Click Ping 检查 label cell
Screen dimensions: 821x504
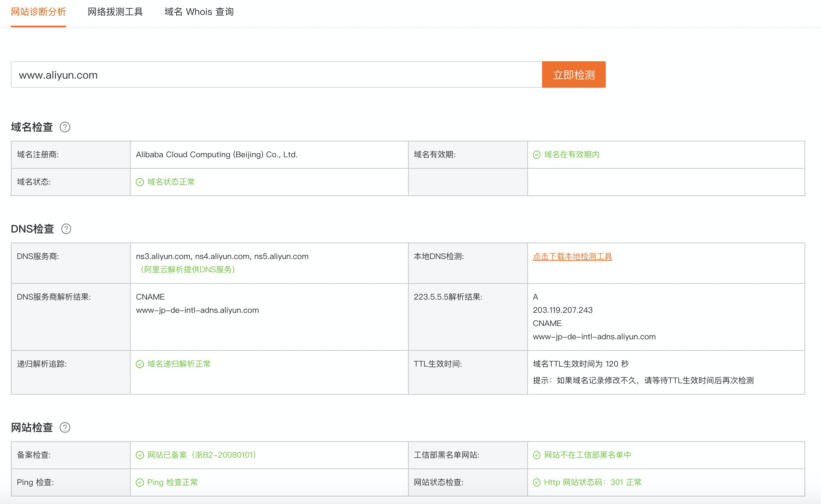(71, 482)
